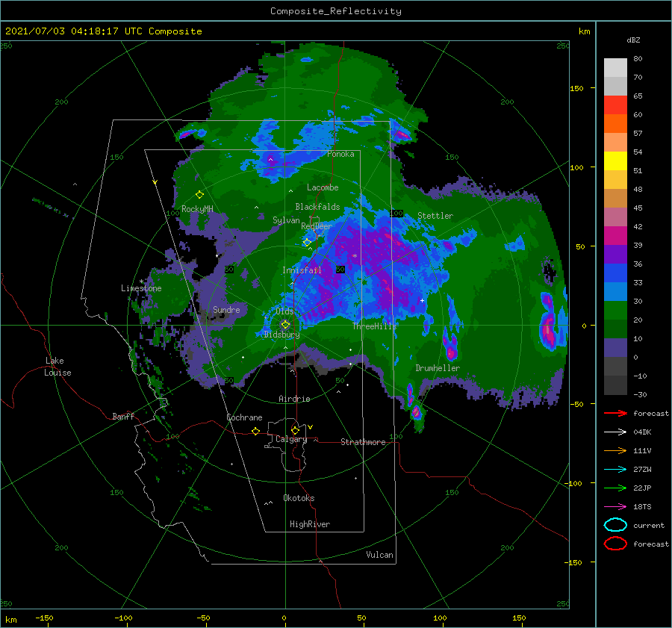Click the Vulcan city label
Image resolution: width=672 pixels, height=628 pixels.
coord(379,555)
